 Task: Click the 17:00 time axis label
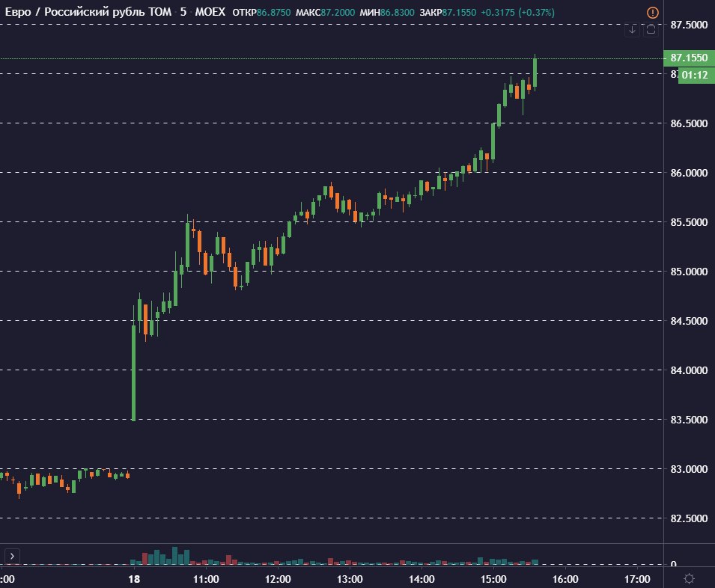pos(637,579)
